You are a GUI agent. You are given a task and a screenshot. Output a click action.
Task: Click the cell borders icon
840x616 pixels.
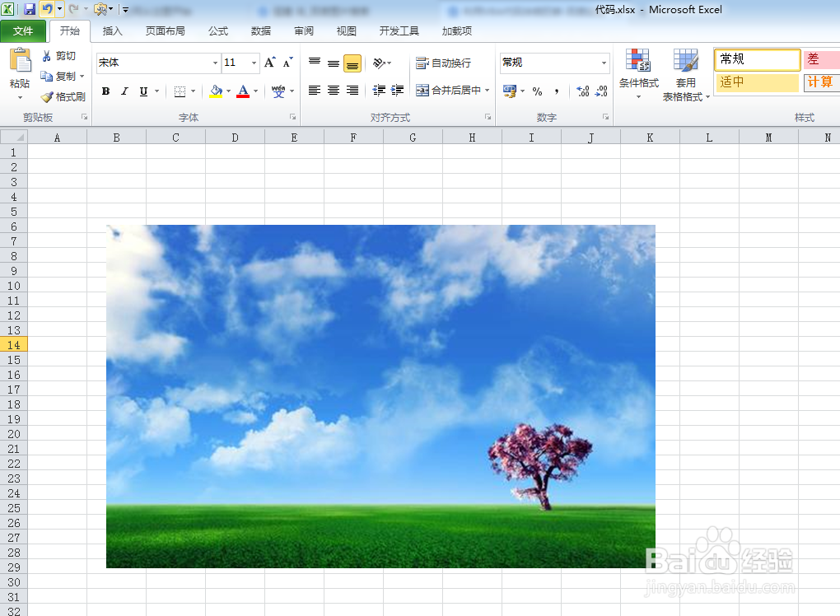[180, 91]
